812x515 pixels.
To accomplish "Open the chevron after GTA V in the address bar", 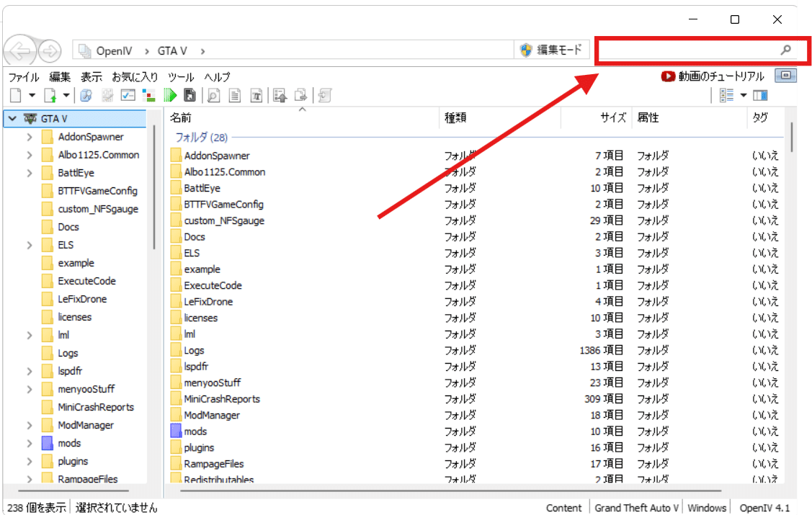I will coord(202,51).
